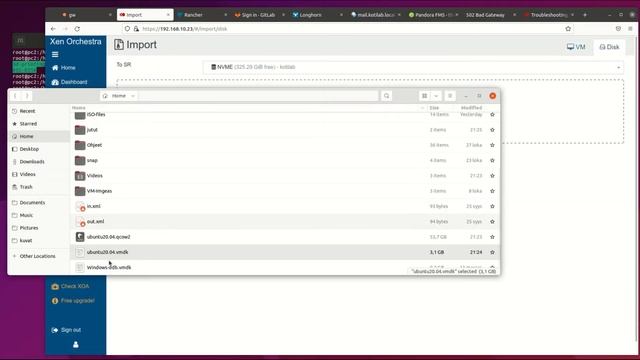Star the Ohjeet folder
The height and width of the screenshot is (360, 640).
pos(492,145)
